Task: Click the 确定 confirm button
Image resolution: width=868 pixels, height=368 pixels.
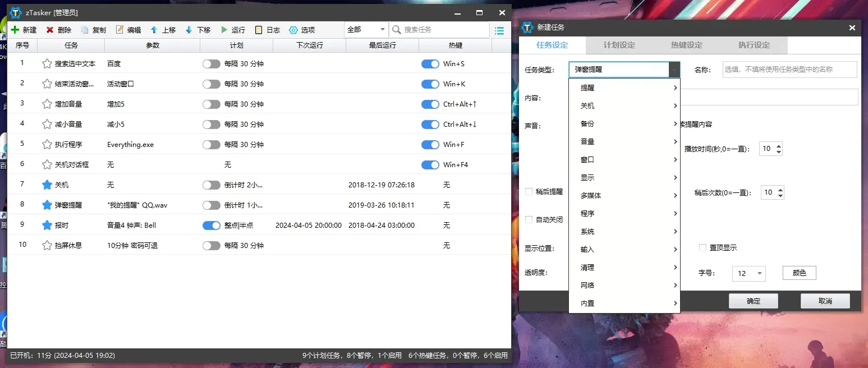Action: click(x=753, y=301)
